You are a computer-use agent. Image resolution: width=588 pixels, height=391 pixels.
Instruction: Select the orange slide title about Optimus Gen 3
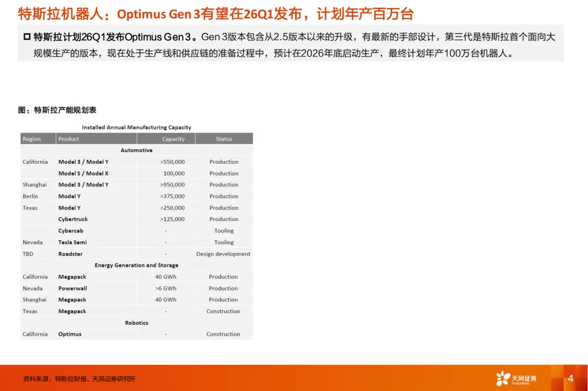pos(216,14)
